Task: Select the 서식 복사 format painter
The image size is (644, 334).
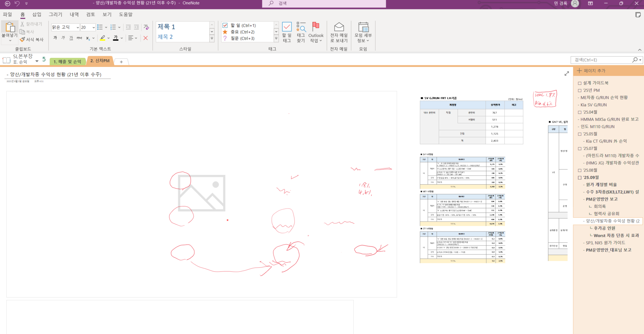Action: tap(32, 39)
